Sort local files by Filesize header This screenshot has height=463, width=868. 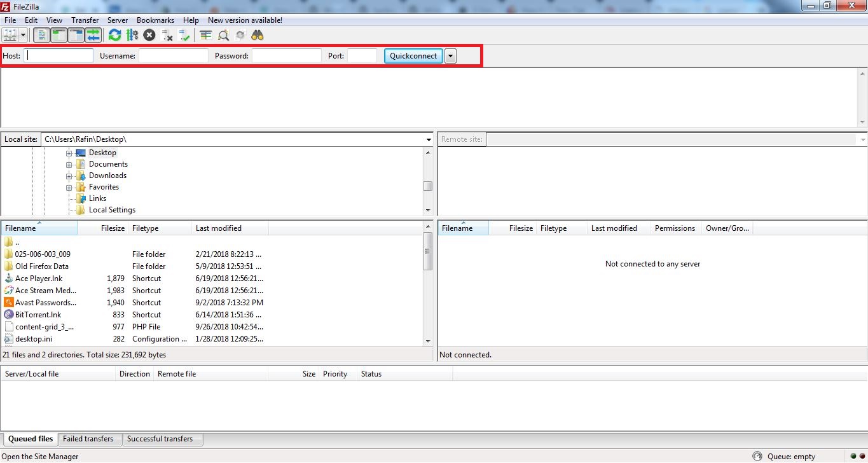102,228
